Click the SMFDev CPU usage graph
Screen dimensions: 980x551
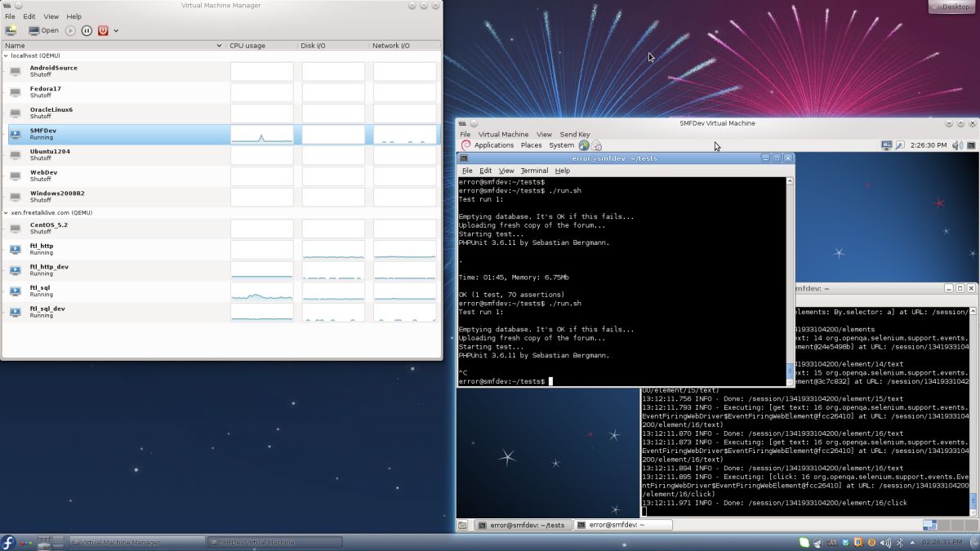pos(262,134)
